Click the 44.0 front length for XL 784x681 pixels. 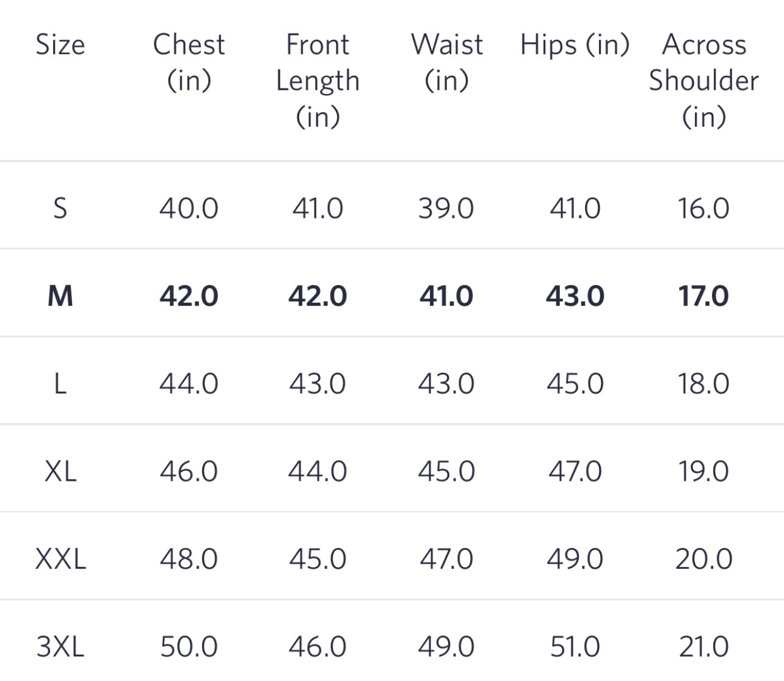[x=318, y=471]
